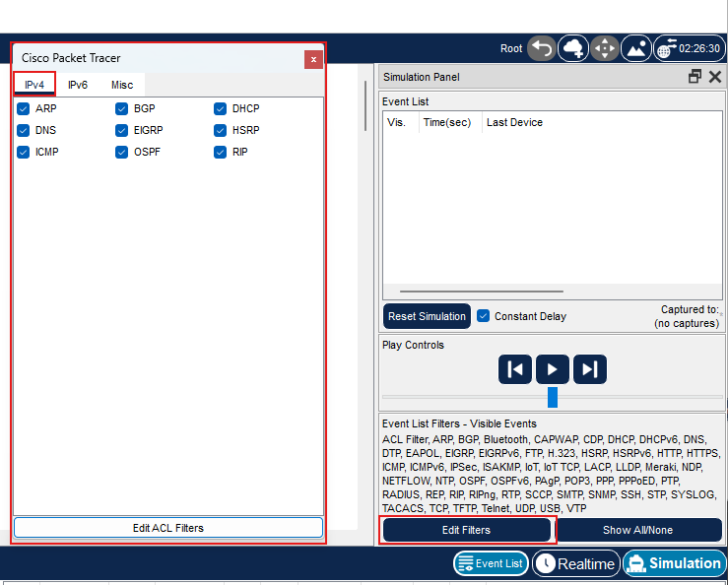Open the Event List toggle button
728x585 pixels.
pyautogui.click(x=491, y=563)
